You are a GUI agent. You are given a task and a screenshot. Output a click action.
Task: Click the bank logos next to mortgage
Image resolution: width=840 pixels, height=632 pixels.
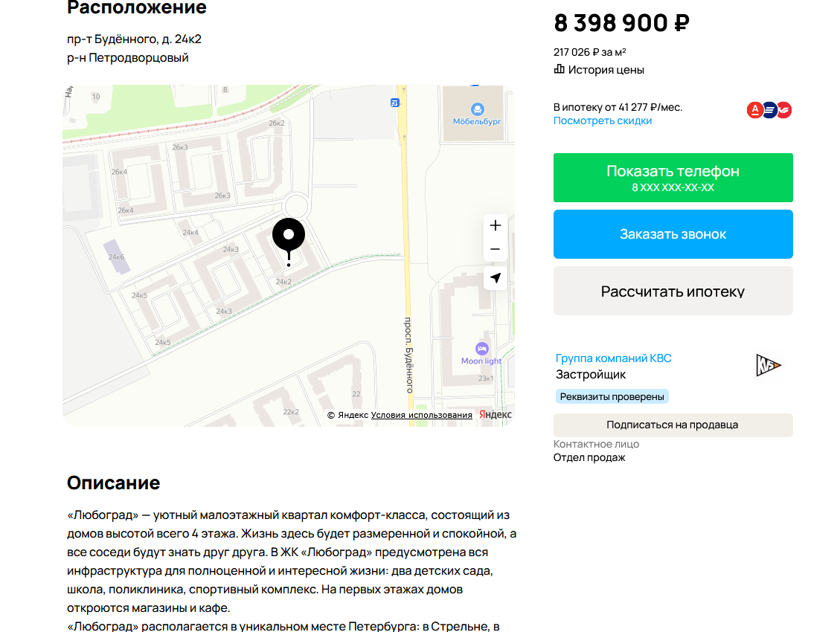pos(769,110)
